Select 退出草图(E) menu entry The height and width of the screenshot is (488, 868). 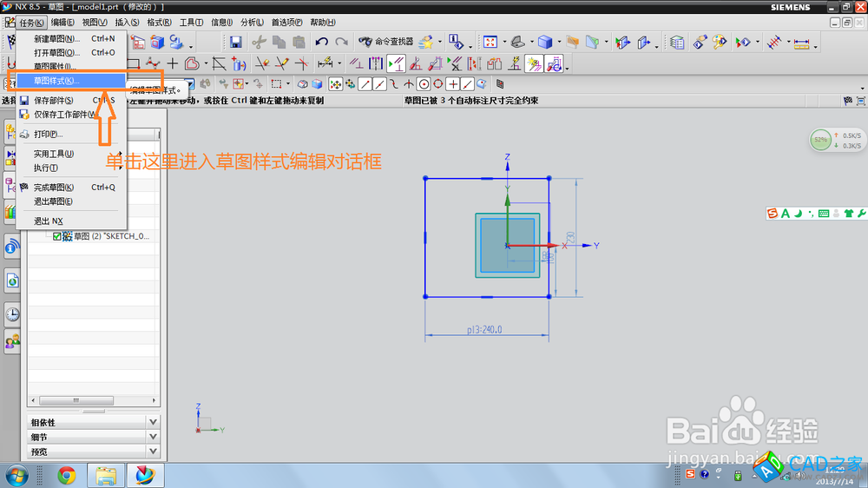pos(71,201)
